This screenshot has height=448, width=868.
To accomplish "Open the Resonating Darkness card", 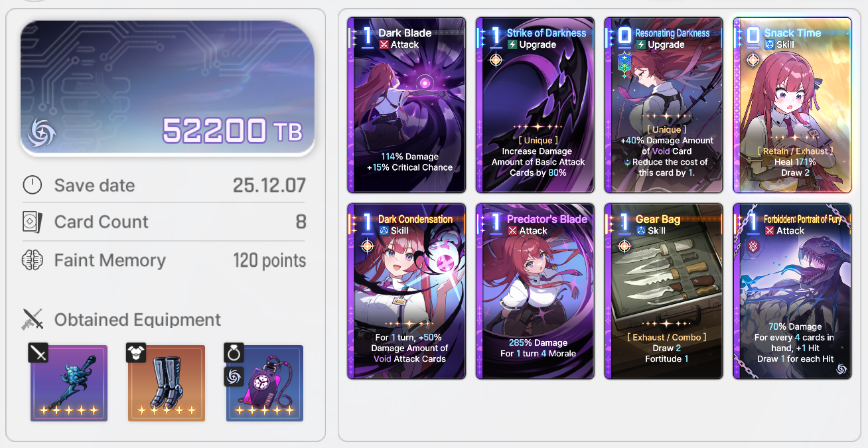I will point(664,105).
